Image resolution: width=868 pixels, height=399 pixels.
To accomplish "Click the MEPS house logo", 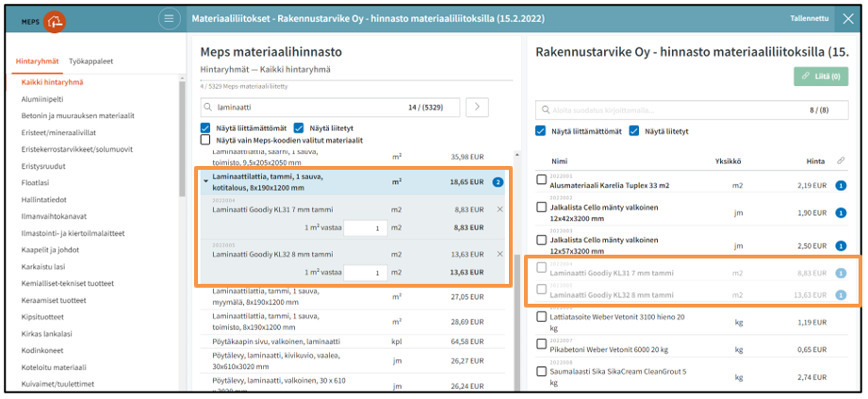I will (x=55, y=22).
